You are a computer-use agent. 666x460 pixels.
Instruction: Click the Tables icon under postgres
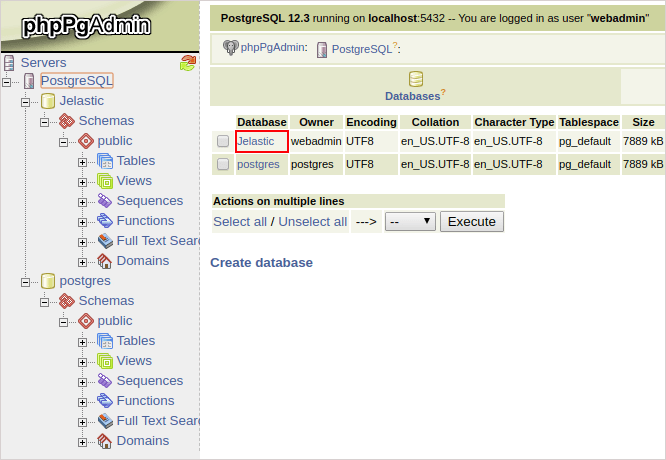[105, 341]
